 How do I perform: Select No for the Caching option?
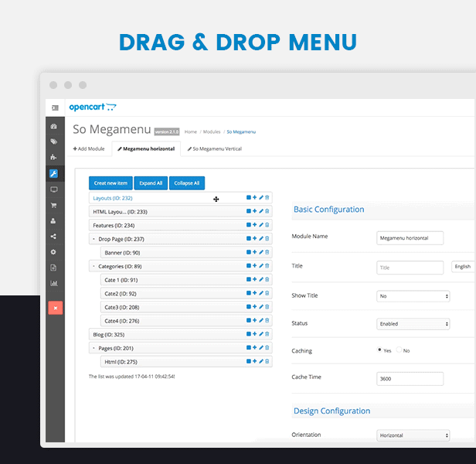[x=399, y=350]
